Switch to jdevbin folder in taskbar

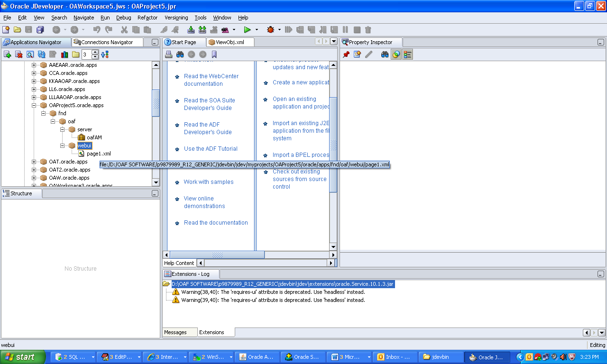(441, 357)
